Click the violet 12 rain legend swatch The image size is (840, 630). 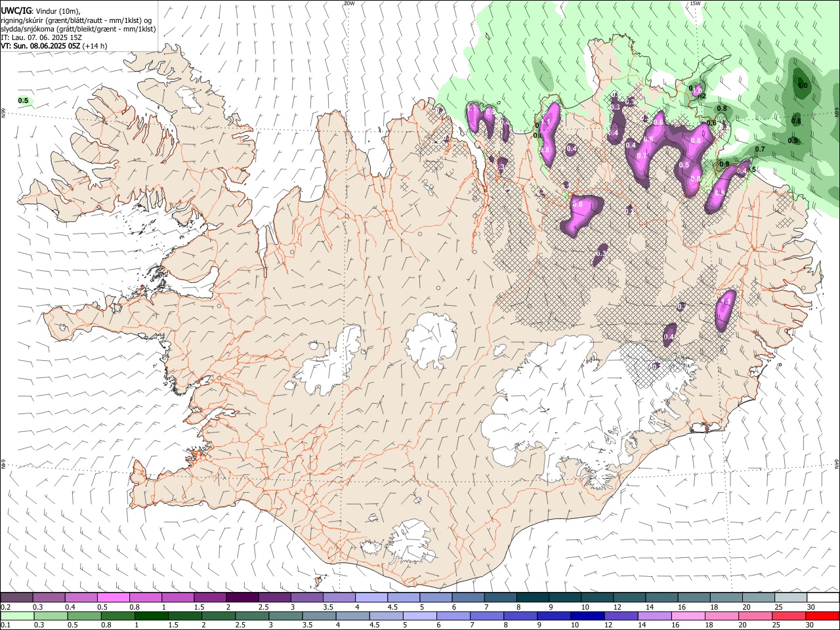(620, 616)
